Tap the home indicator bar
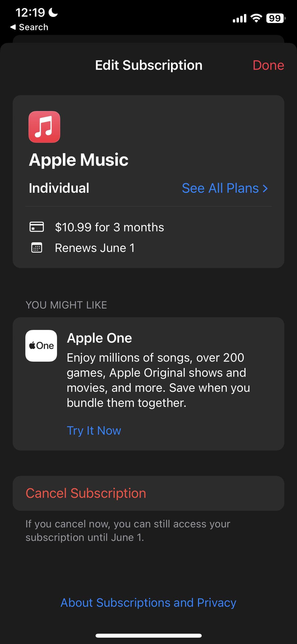The height and width of the screenshot is (644, 297). point(148,636)
